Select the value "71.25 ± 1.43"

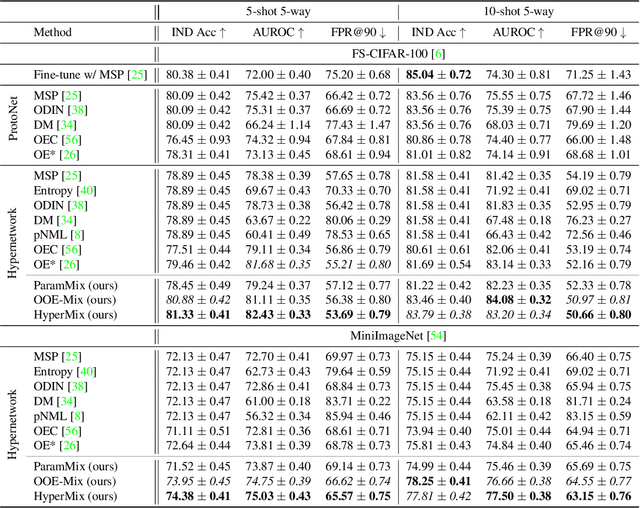coord(598,75)
